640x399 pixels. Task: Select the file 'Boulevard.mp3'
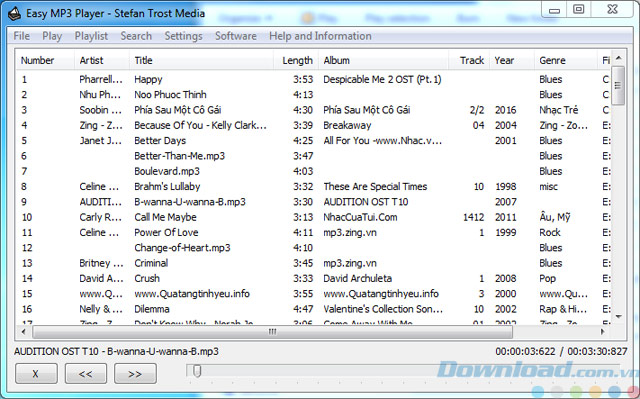(x=167, y=171)
